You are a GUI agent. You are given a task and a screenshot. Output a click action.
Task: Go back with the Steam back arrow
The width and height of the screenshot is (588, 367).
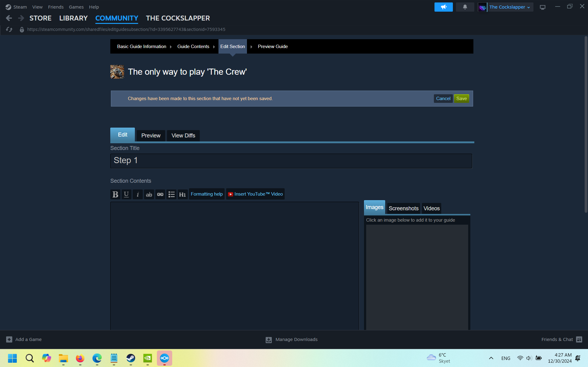point(9,18)
